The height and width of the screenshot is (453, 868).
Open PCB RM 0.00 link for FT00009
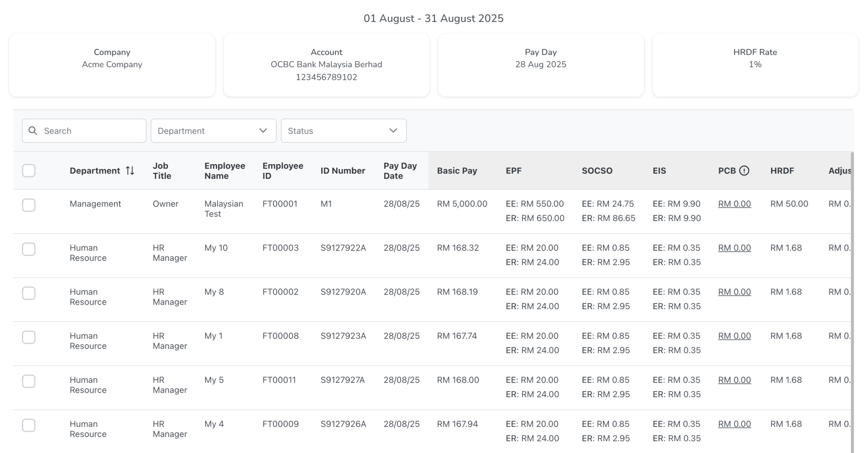coord(734,424)
